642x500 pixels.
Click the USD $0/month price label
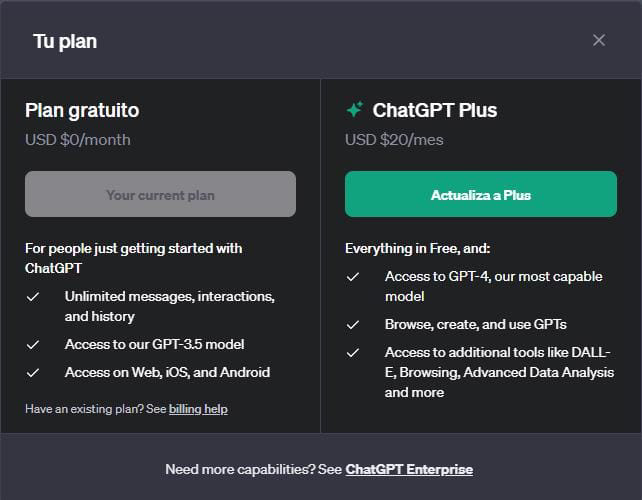click(78, 139)
